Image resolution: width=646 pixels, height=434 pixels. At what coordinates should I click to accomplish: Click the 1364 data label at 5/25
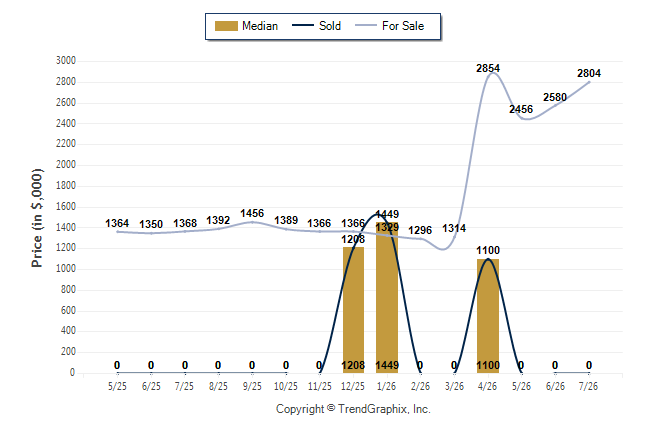117,223
